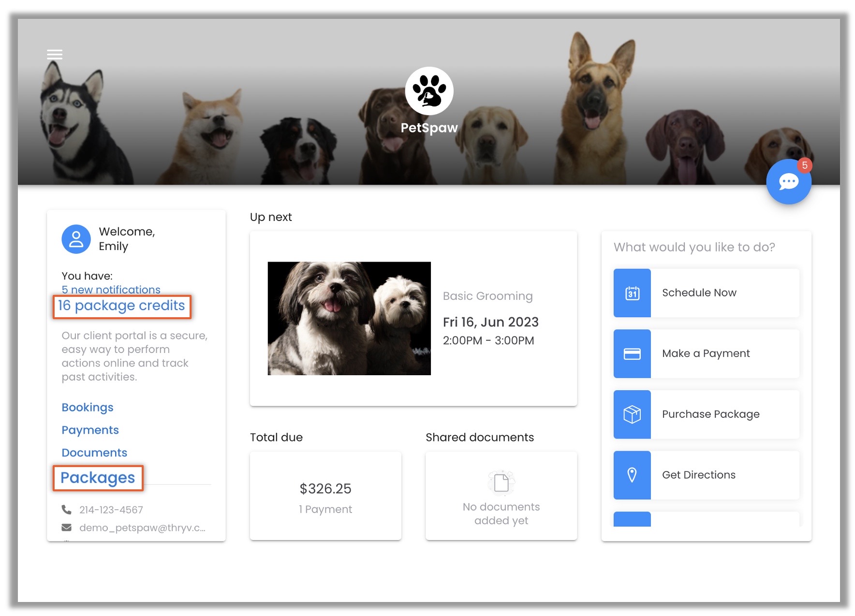Click the Emily profile avatar icon
Image resolution: width=855 pixels, height=616 pixels.
tap(76, 239)
